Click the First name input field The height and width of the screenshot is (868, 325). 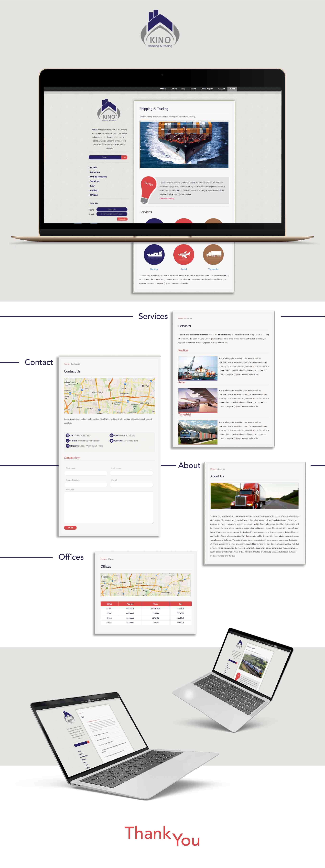tap(86, 473)
